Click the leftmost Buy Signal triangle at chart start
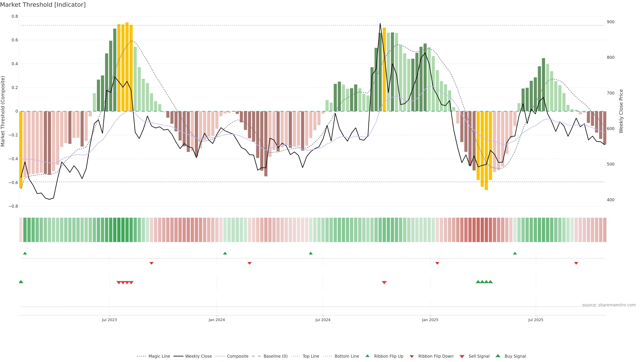Viewport: 644px width, 362px height. coord(21,282)
